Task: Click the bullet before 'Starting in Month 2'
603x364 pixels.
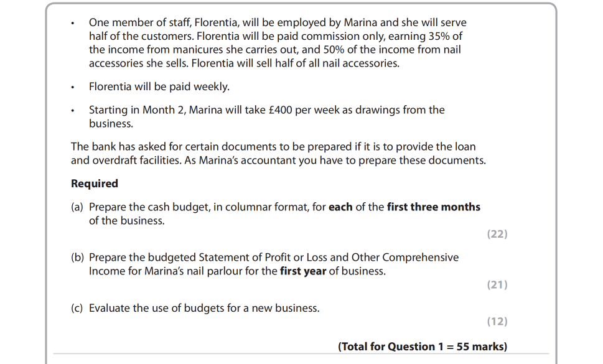Action: [73, 111]
